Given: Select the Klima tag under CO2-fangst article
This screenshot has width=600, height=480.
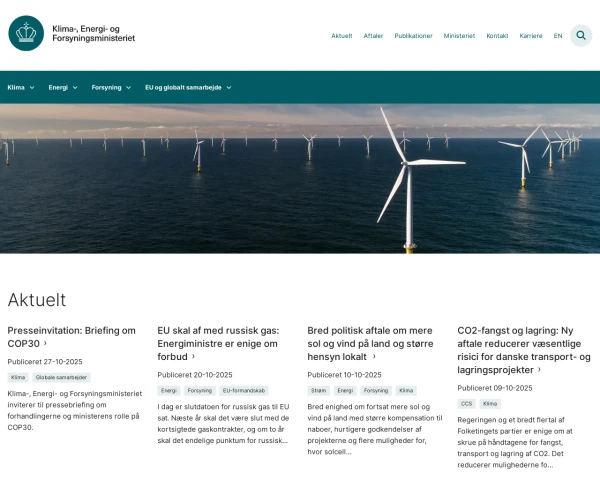Looking at the screenshot, I should click(x=490, y=404).
